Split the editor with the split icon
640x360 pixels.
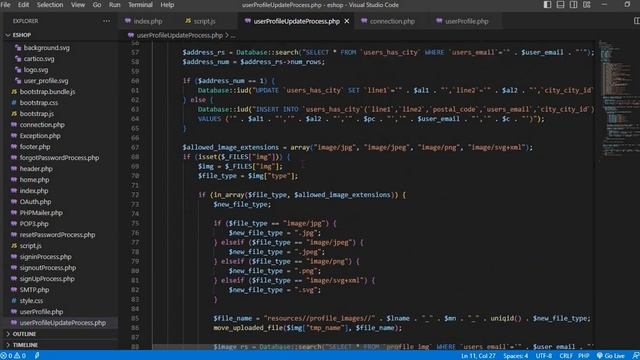(x=636, y=21)
